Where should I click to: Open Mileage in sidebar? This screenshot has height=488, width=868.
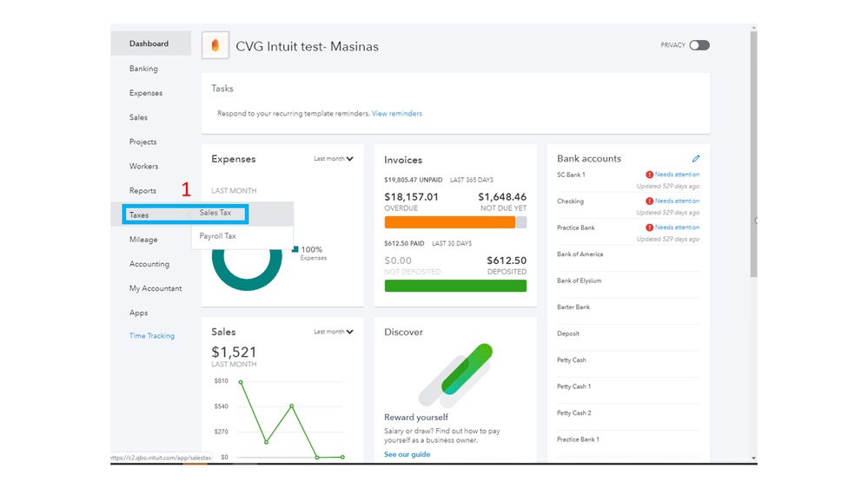143,240
